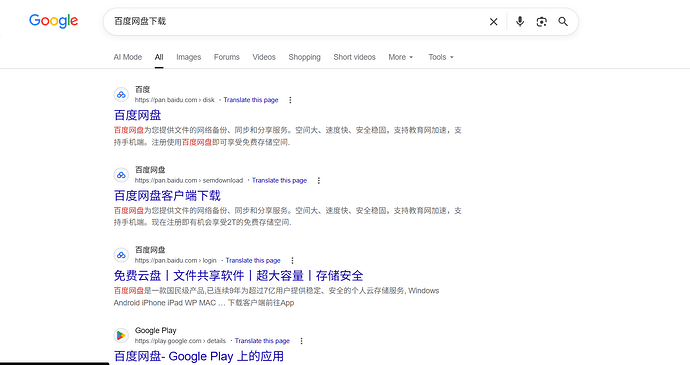
Task: Expand the Tools dropdown
Action: click(x=441, y=57)
